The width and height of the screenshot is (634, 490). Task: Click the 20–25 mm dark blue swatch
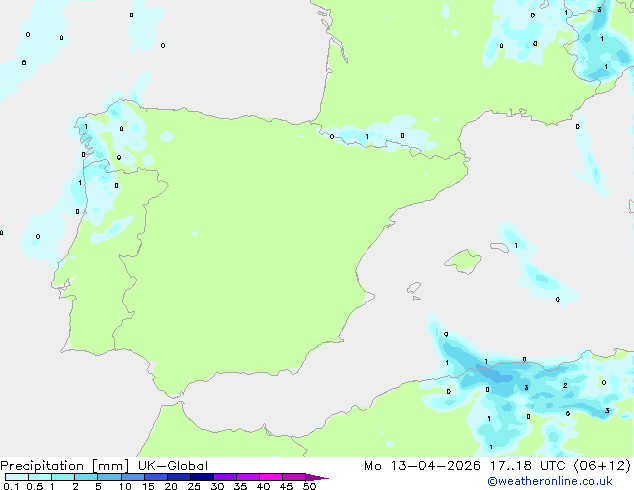(x=178, y=477)
